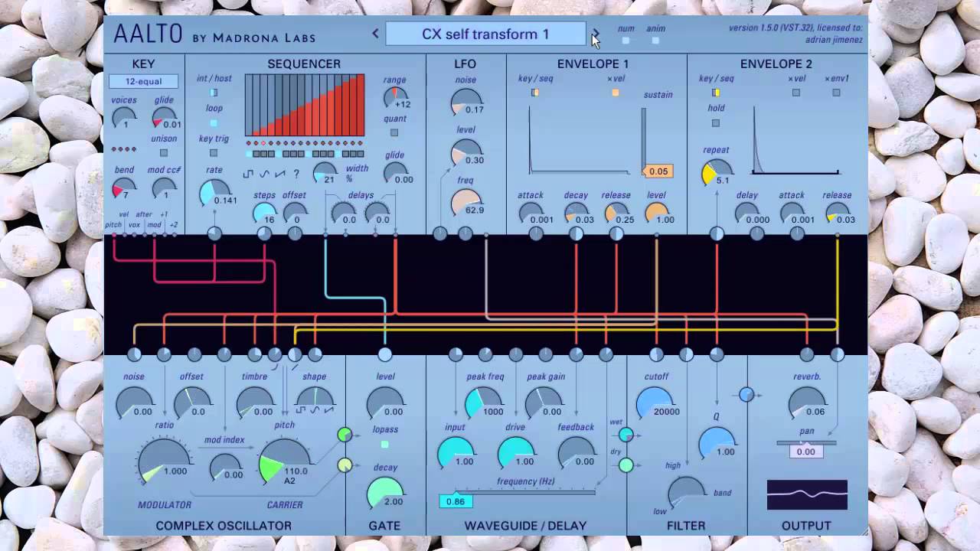980x551 pixels.
Task: Click the reverb patch input dial
Action: tap(807, 354)
